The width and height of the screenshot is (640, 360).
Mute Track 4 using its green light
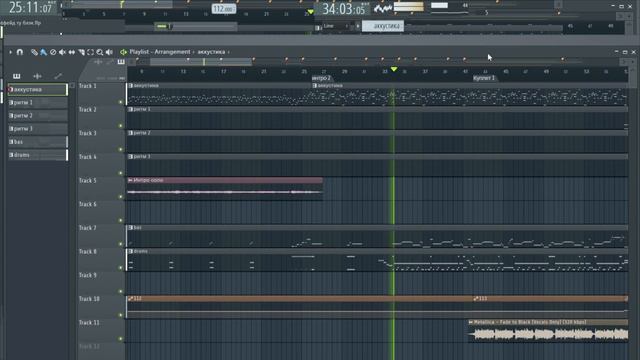coord(120,173)
